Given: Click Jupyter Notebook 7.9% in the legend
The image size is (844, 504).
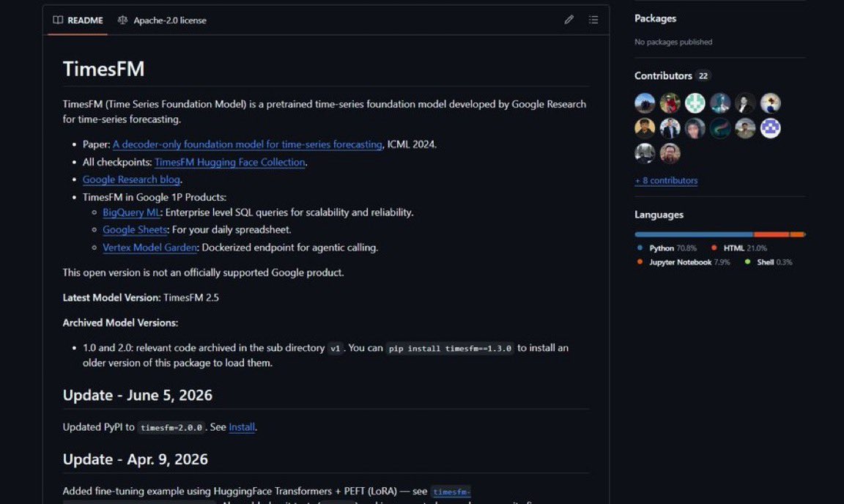Looking at the screenshot, I should click(684, 262).
